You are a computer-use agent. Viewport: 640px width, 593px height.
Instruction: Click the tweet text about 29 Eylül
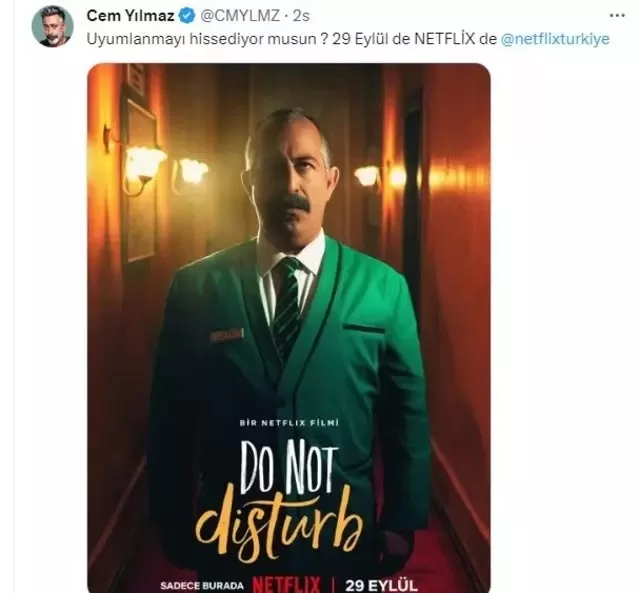(292, 39)
